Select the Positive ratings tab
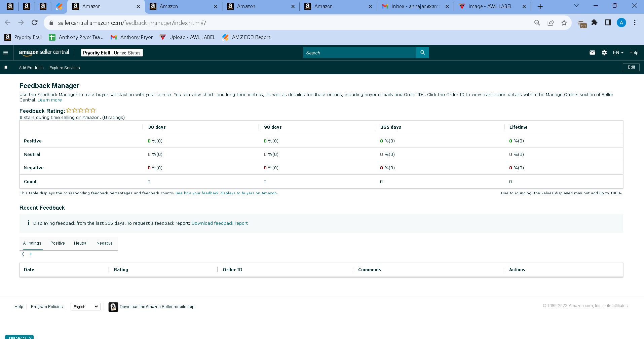The image size is (644, 339). click(58, 243)
